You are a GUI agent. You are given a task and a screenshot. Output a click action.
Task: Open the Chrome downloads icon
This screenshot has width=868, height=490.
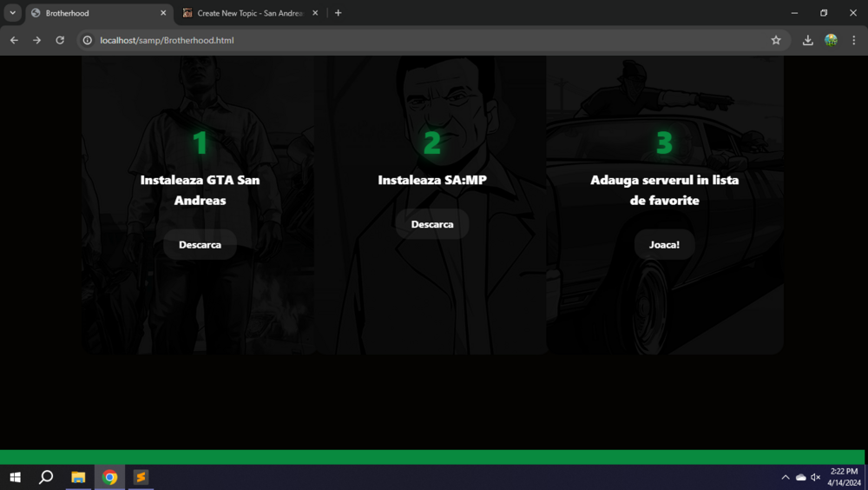coord(807,40)
